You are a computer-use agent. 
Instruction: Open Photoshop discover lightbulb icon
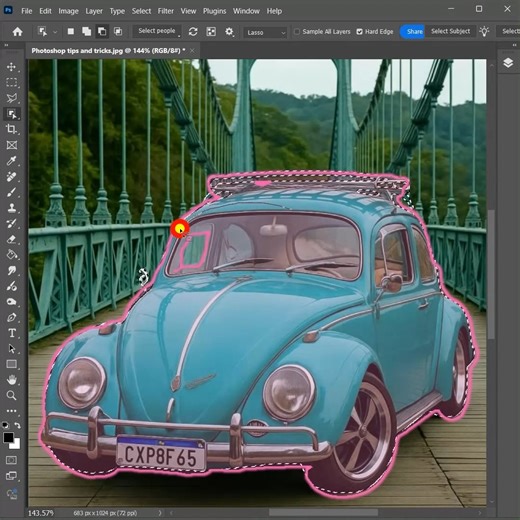[x=484, y=31]
